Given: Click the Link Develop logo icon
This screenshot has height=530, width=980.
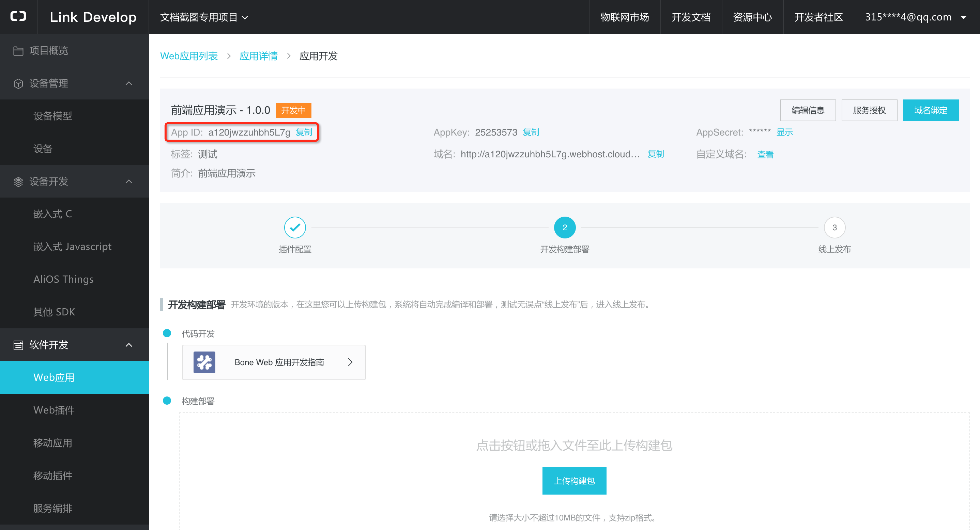Looking at the screenshot, I should coord(18,16).
